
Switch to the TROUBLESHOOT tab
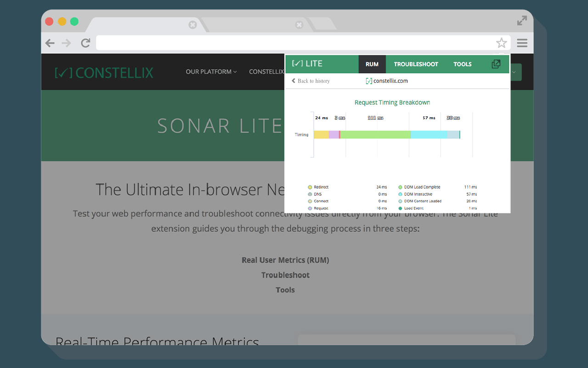[x=416, y=64]
